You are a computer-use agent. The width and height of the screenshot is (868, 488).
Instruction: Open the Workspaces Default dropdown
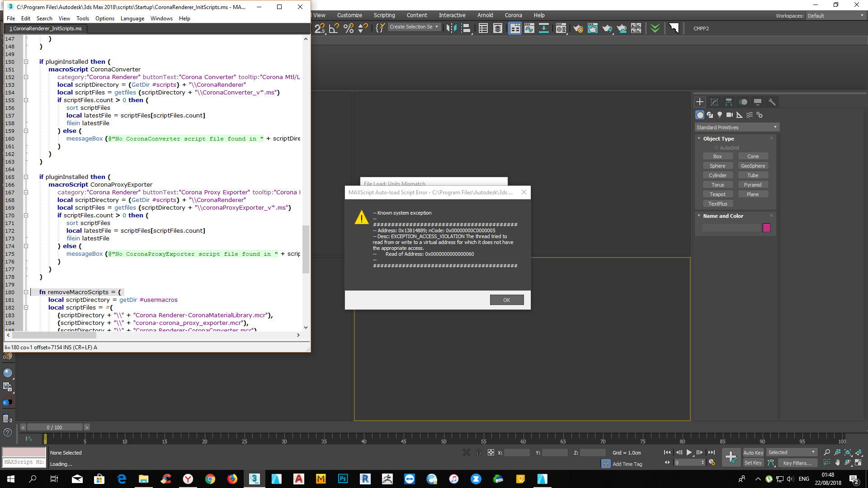point(836,16)
